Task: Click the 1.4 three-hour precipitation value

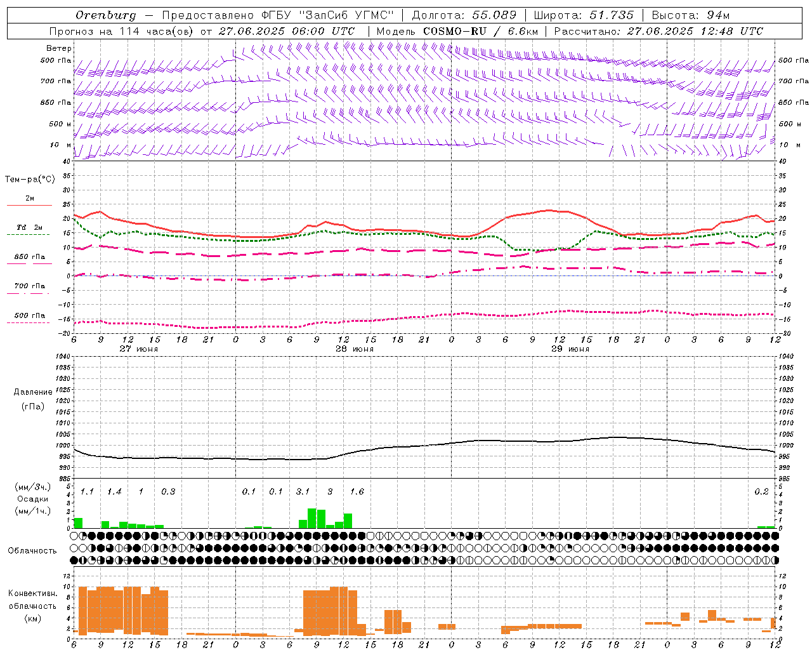Action: [x=114, y=492]
